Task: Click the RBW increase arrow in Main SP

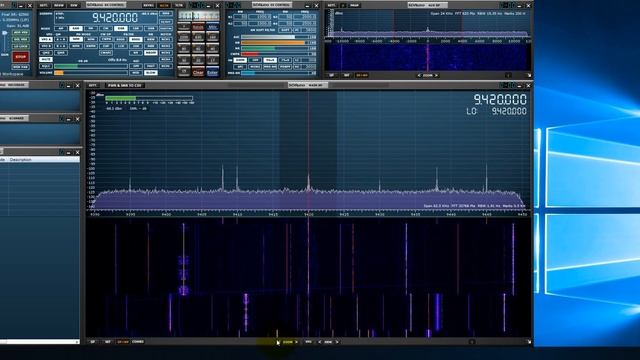Action: (x=337, y=342)
